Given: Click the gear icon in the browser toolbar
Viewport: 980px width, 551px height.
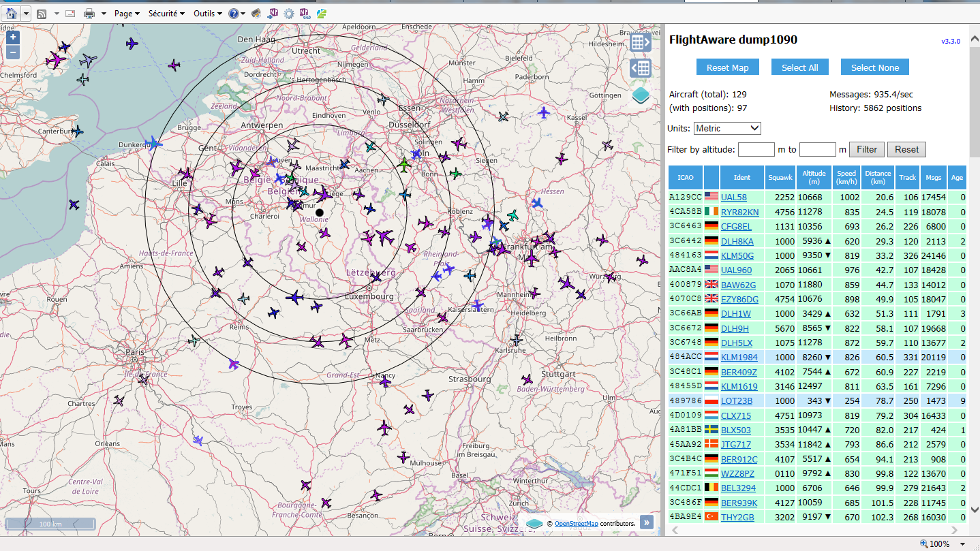Looking at the screenshot, I should point(289,14).
